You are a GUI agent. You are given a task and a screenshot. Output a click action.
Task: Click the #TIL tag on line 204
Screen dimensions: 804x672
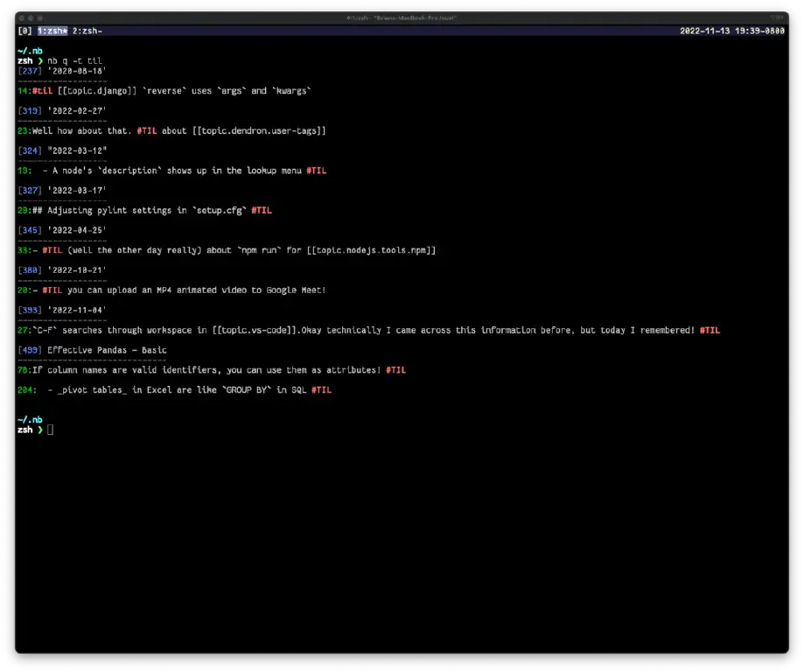[321, 390]
